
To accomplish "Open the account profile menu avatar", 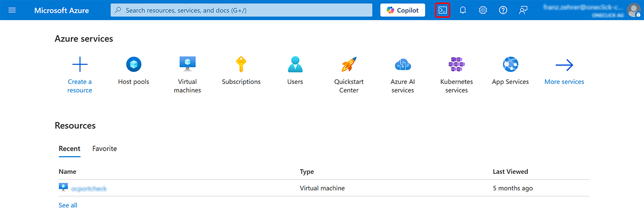I will tap(633, 10).
